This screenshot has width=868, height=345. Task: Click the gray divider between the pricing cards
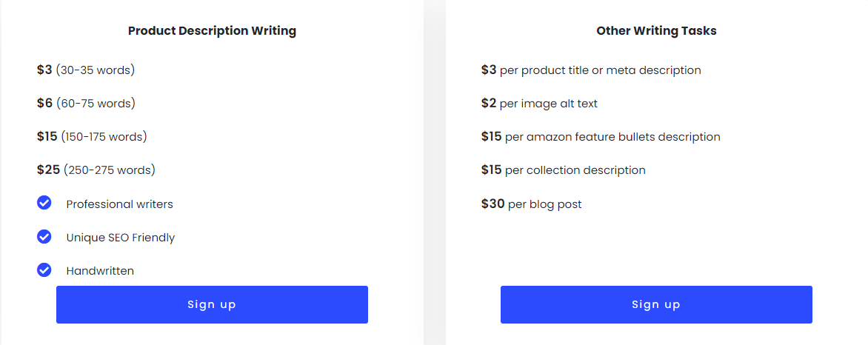435,172
